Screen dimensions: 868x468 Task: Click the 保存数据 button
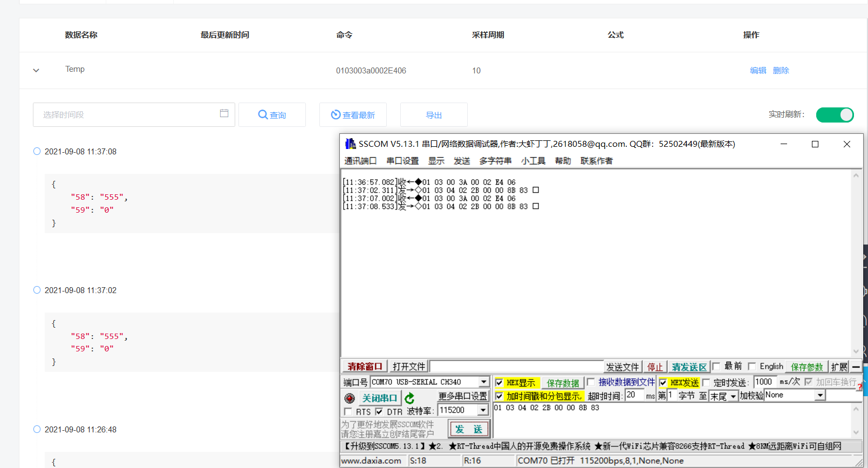coord(563,383)
